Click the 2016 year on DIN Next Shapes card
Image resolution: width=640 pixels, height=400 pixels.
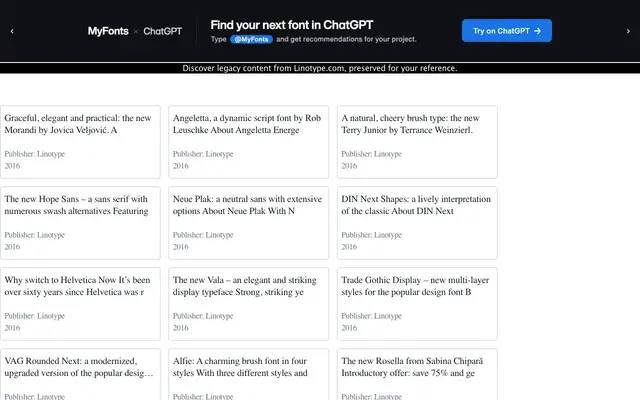pyautogui.click(x=349, y=247)
